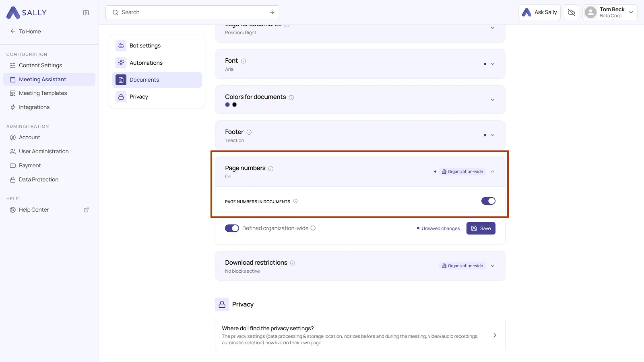Click info icon beside Page numbers

271,169
